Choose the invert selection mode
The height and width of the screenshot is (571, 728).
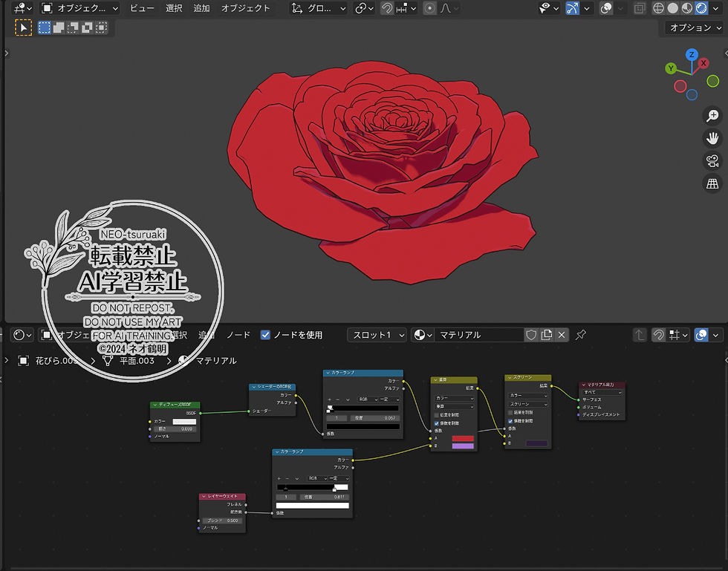pos(87,28)
